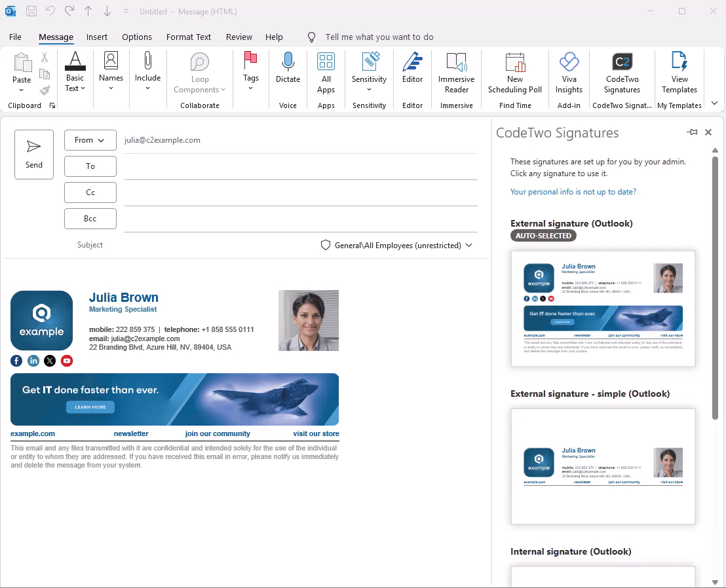The height and width of the screenshot is (588, 726).
Task: Switch to the Options tab
Action: point(136,37)
